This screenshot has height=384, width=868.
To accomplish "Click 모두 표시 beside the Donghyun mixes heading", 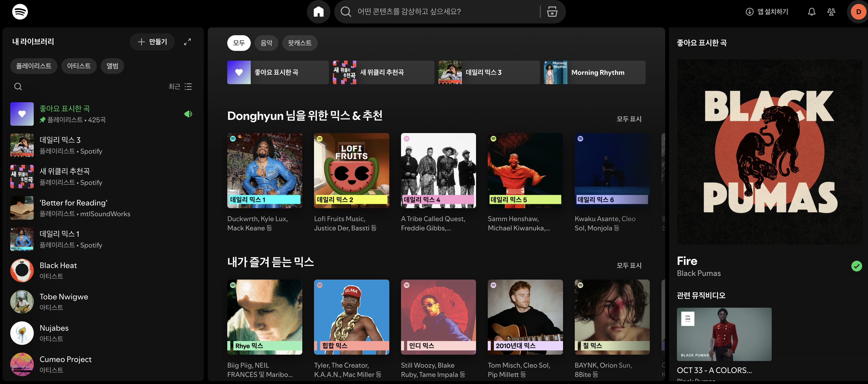I will click(629, 119).
